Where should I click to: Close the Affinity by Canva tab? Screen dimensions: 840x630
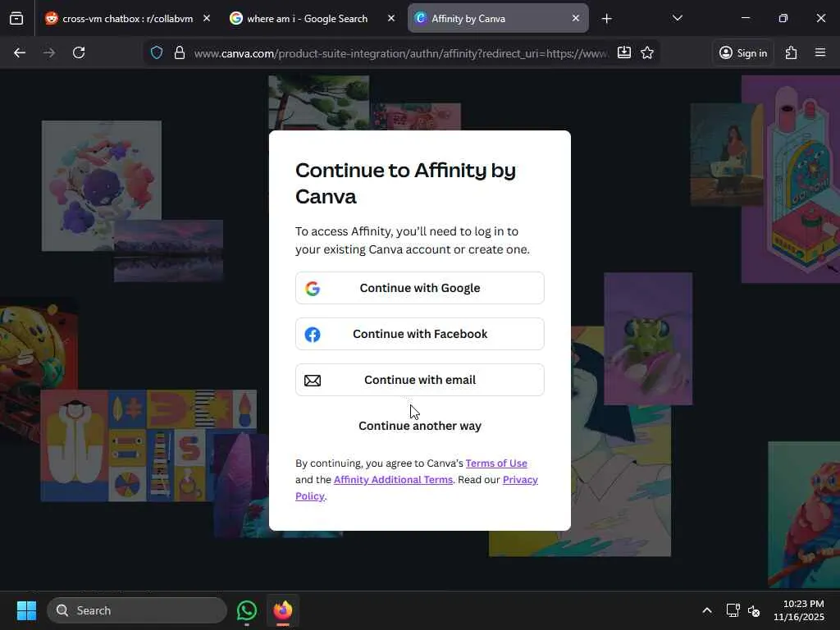click(x=575, y=18)
